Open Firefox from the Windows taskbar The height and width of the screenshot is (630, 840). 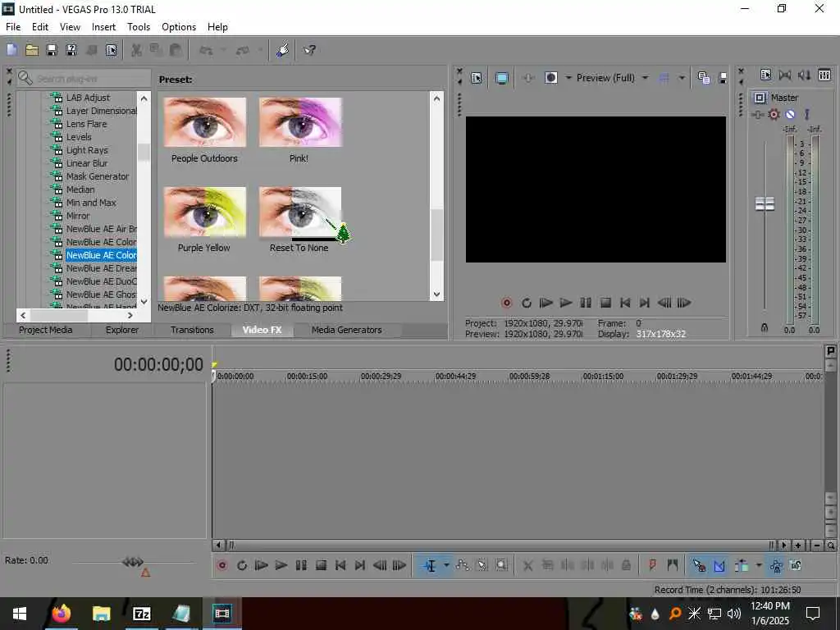click(x=61, y=614)
